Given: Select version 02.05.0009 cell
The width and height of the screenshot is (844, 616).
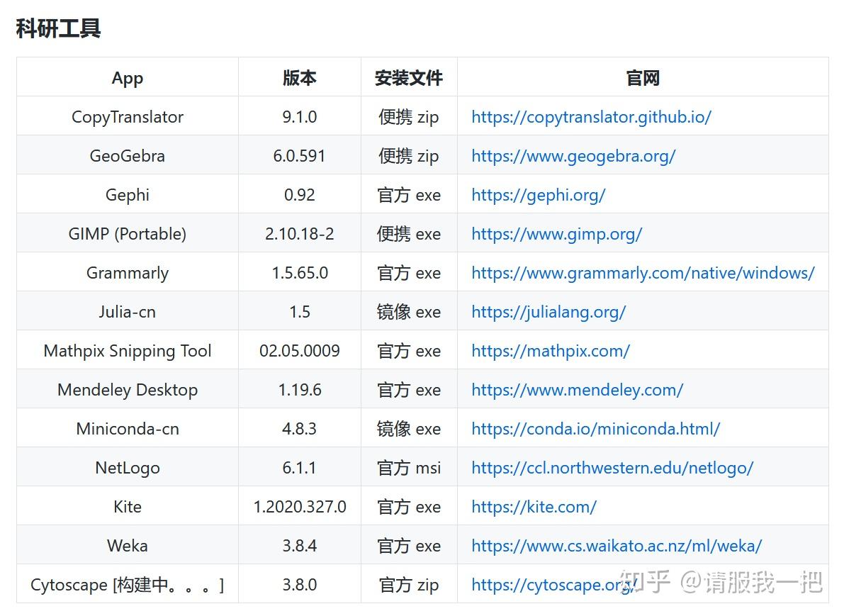Looking at the screenshot, I should [x=300, y=351].
